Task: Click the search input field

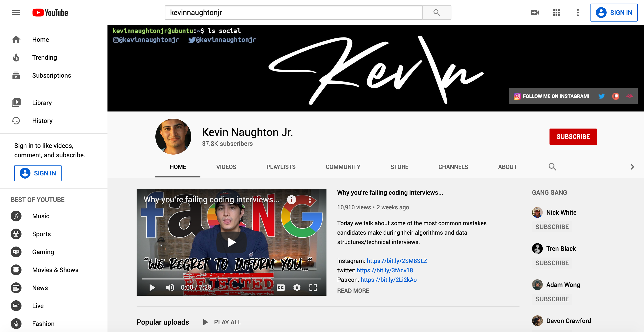Action: click(x=294, y=13)
